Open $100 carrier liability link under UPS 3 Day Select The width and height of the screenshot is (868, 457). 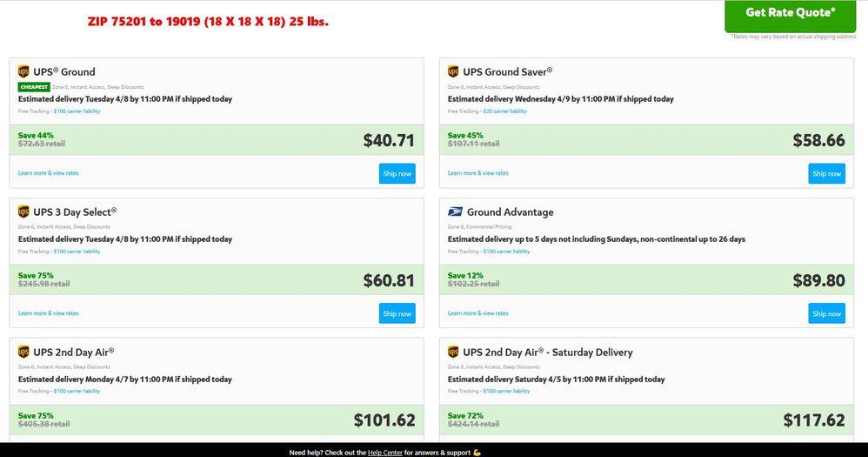click(x=77, y=252)
